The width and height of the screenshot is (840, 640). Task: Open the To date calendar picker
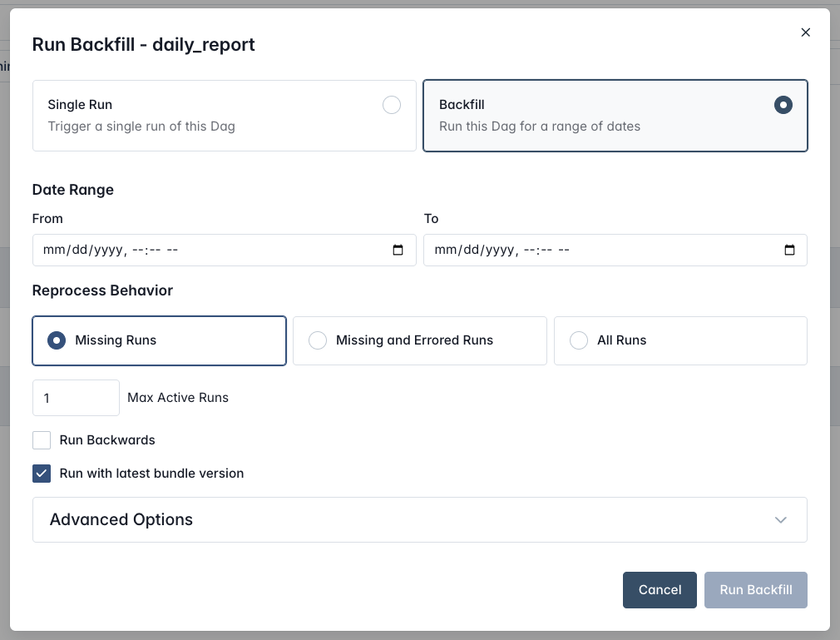789,250
